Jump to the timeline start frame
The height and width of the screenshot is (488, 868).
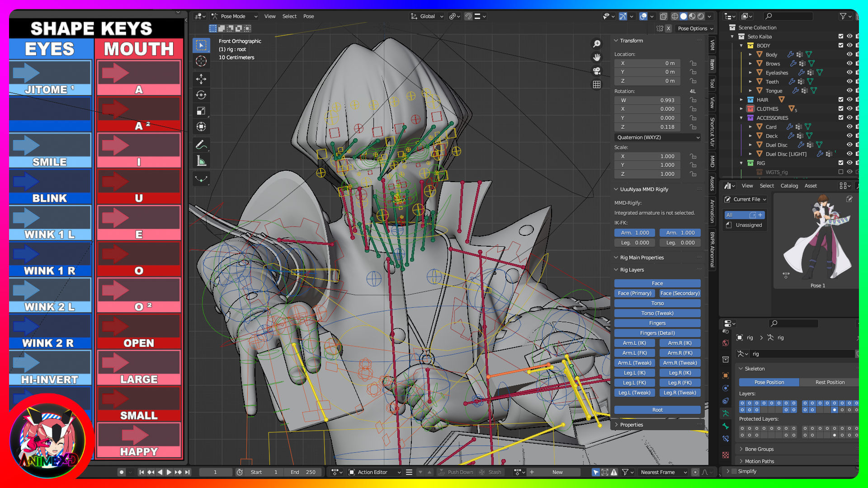click(142, 472)
